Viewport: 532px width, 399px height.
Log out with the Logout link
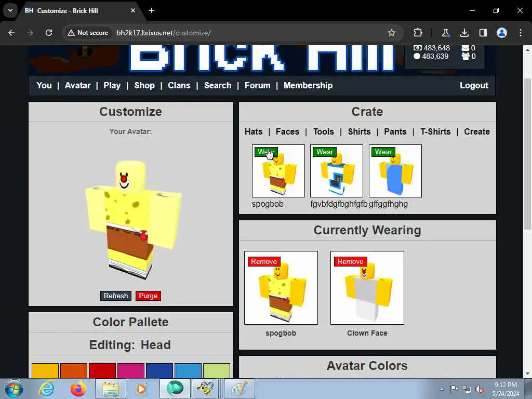pos(474,86)
